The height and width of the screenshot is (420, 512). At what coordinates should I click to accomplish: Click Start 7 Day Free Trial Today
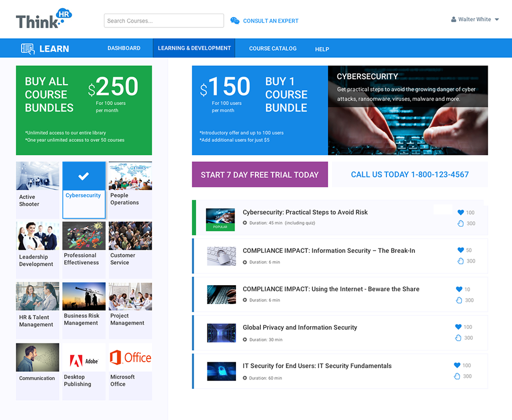click(x=260, y=175)
